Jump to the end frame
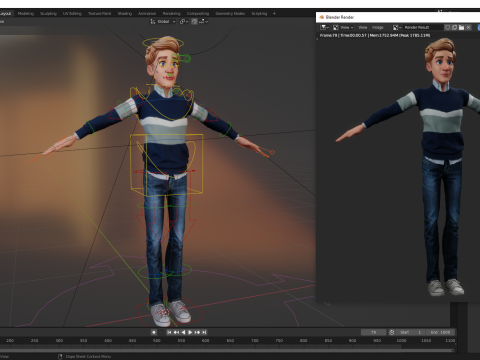The width and height of the screenshot is (480, 360). pos(204,332)
